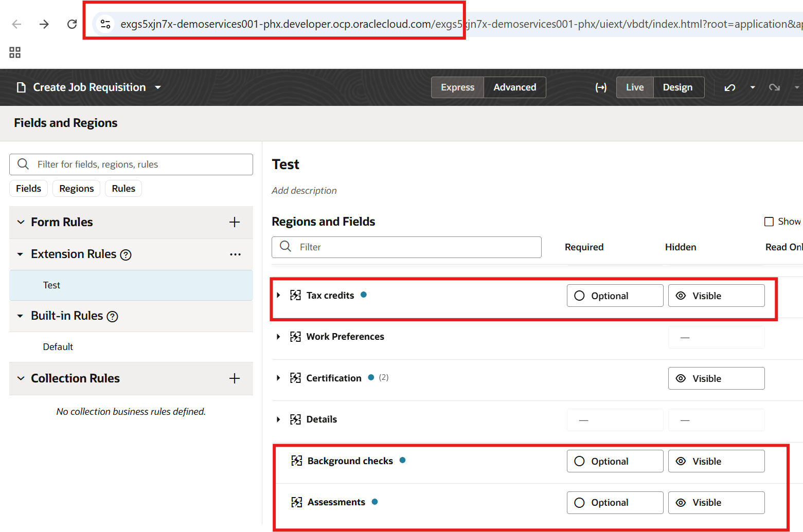
Task: Filter list by Regions chip
Action: (77, 189)
